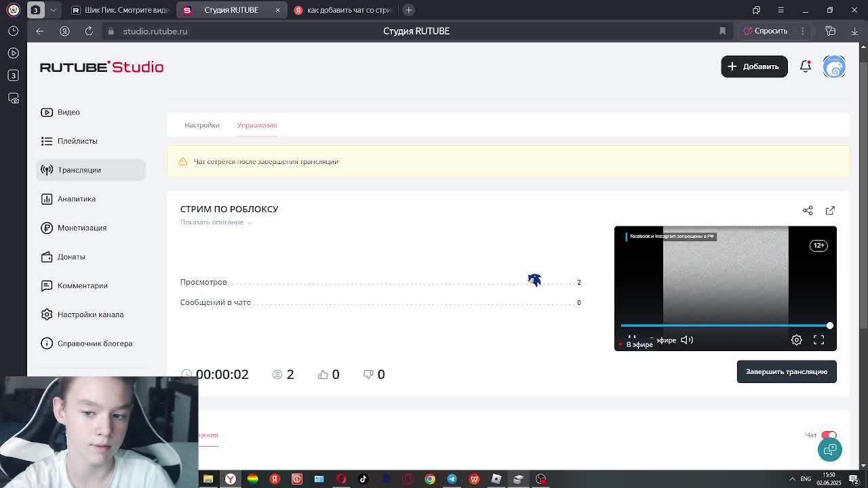Open Opera from taskbar
The width and height of the screenshot is (868, 488).
coord(341,479)
